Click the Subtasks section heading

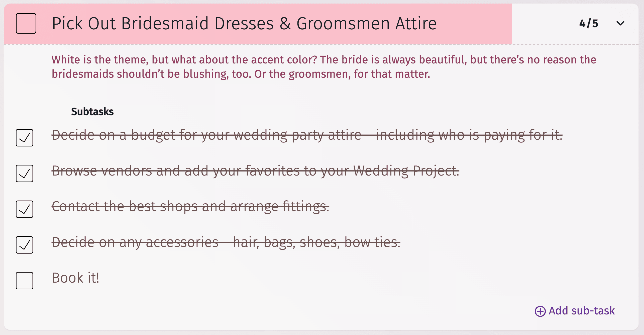[x=92, y=112]
